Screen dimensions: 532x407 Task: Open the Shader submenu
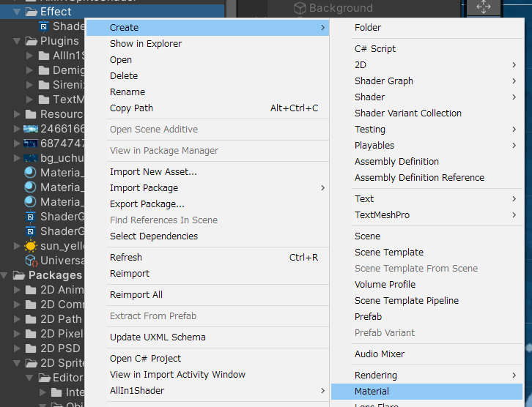426,97
